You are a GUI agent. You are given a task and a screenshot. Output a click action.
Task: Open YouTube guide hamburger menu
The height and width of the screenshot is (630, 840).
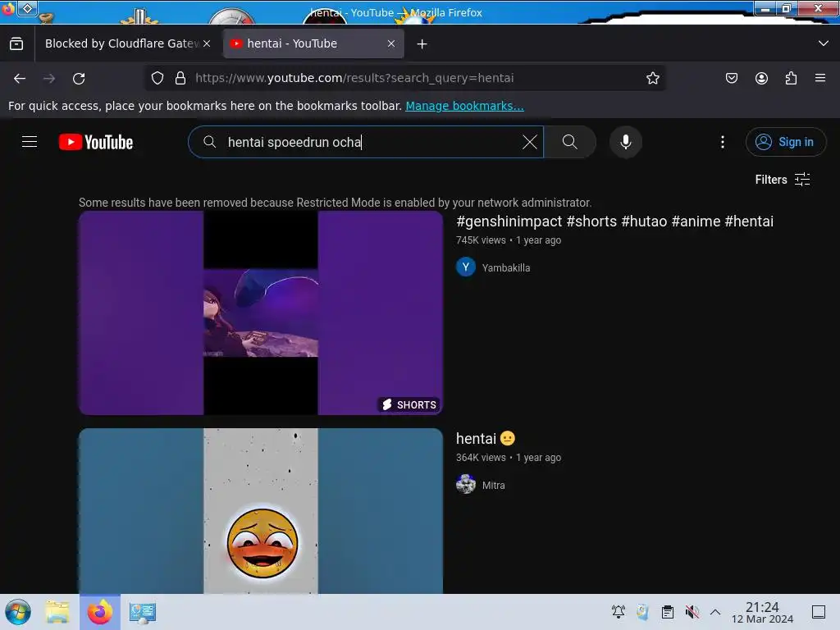point(30,141)
